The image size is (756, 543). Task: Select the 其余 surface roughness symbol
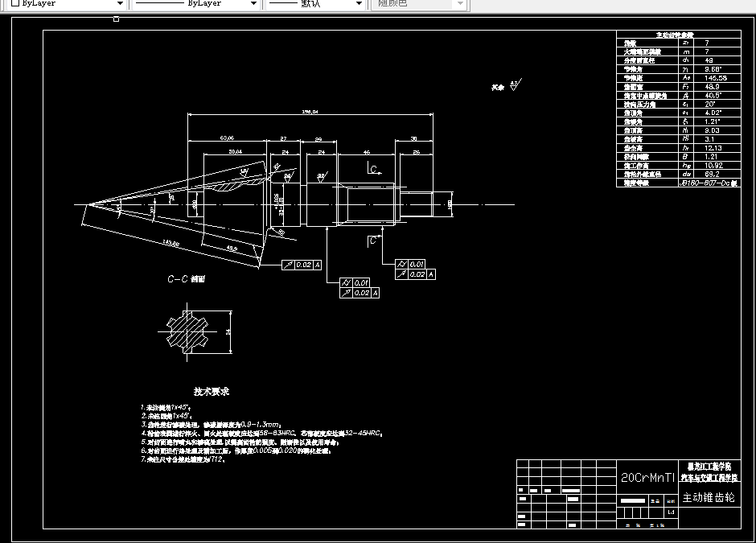(x=506, y=85)
